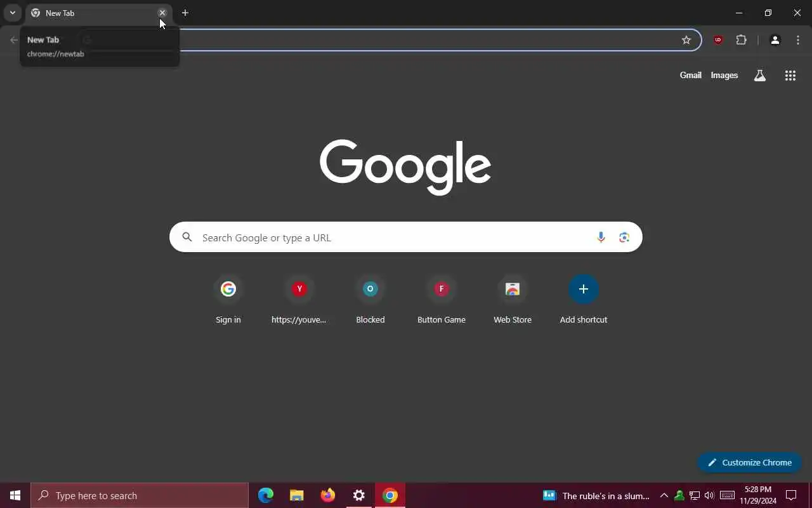Close the New Tab tab
Image resolution: width=812 pixels, height=508 pixels.
[x=162, y=13]
